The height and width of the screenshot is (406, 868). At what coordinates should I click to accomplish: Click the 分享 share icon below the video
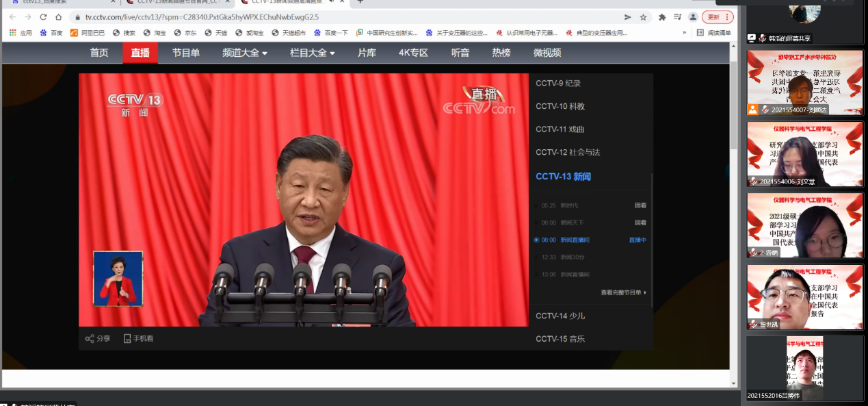coord(90,338)
